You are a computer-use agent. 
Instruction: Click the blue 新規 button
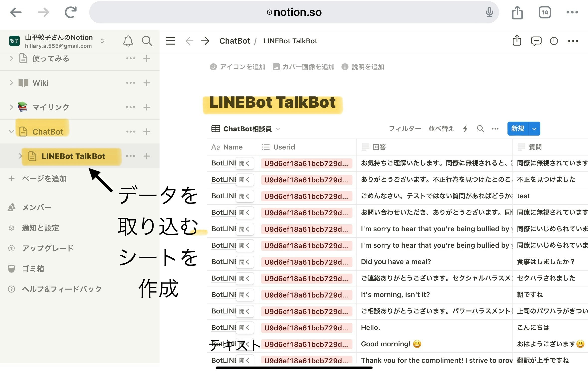coord(518,129)
